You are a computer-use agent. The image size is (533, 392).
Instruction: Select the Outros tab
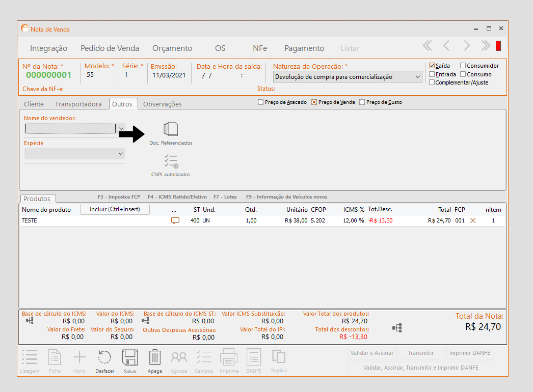pyautogui.click(x=122, y=104)
